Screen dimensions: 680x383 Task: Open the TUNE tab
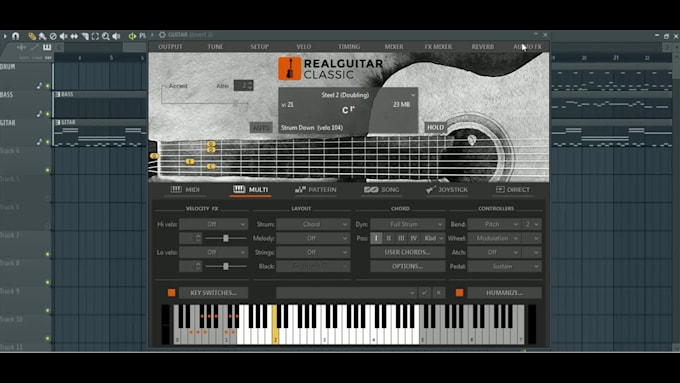pyautogui.click(x=215, y=47)
